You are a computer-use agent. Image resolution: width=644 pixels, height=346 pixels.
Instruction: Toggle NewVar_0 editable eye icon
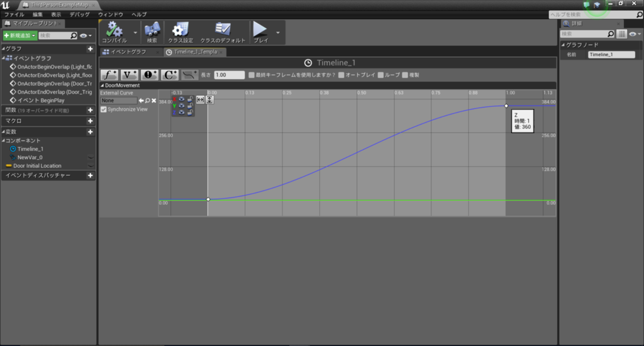[91, 157]
